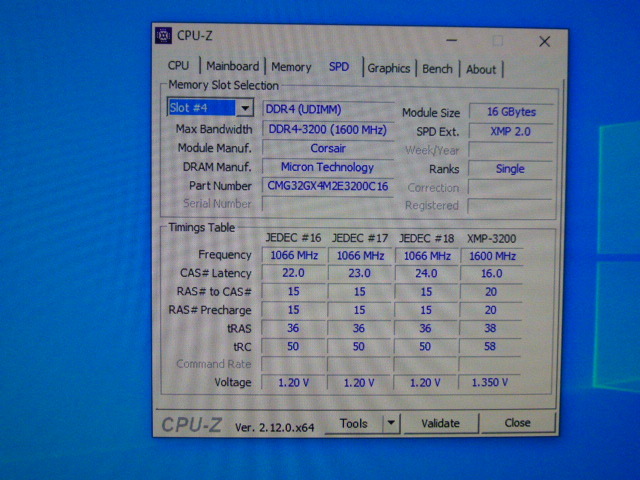The width and height of the screenshot is (640, 480).
Task: Click the Micron Technology DRAM manufacturer value
Action: click(x=328, y=167)
